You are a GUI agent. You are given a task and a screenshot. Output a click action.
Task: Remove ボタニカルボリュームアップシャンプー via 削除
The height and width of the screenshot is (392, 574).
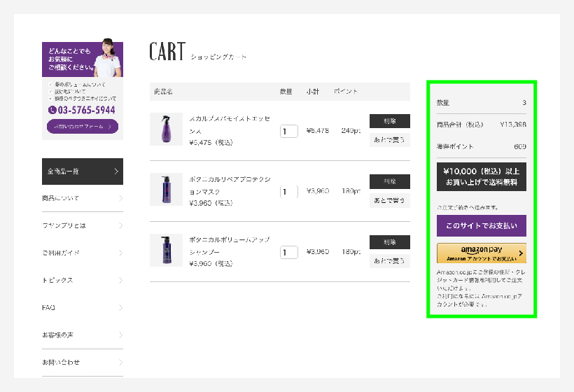(389, 242)
